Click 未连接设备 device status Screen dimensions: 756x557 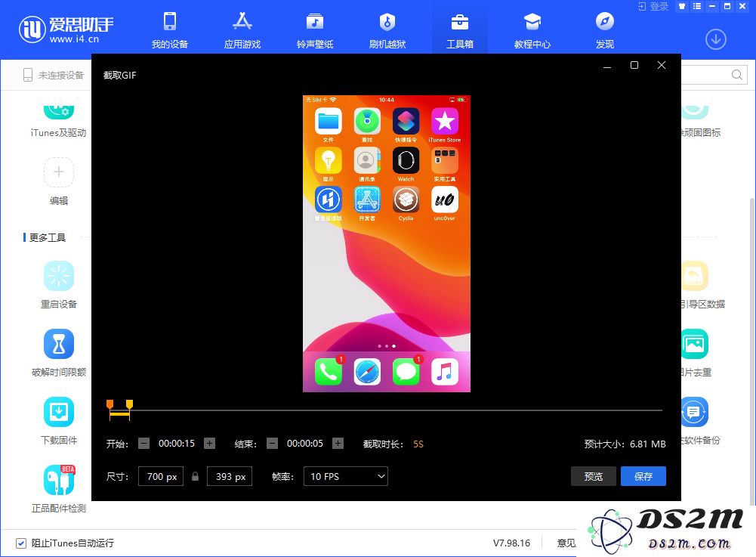[x=54, y=75]
